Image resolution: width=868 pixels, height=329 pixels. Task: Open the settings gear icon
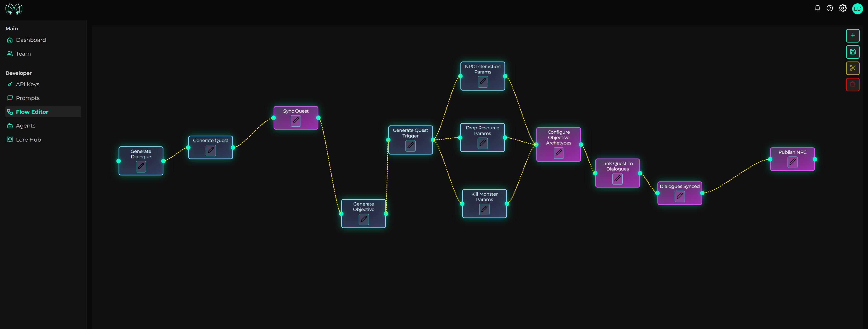pos(842,8)
